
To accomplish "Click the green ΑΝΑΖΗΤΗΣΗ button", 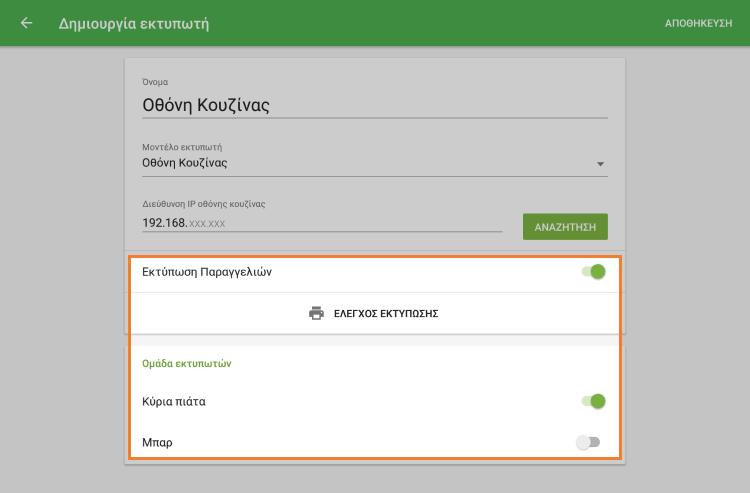I will [x=565, y=227].
